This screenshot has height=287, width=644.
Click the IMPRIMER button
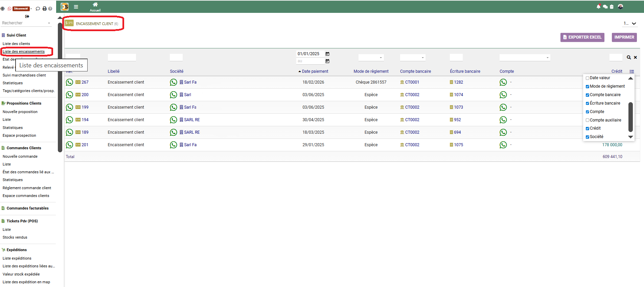tap(624, 37)
